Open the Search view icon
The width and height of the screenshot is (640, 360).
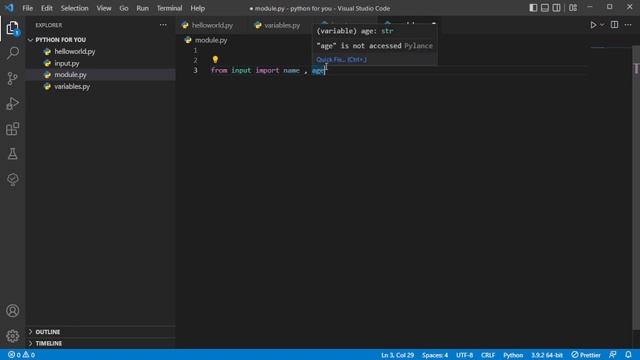click(x=13, y=53)
